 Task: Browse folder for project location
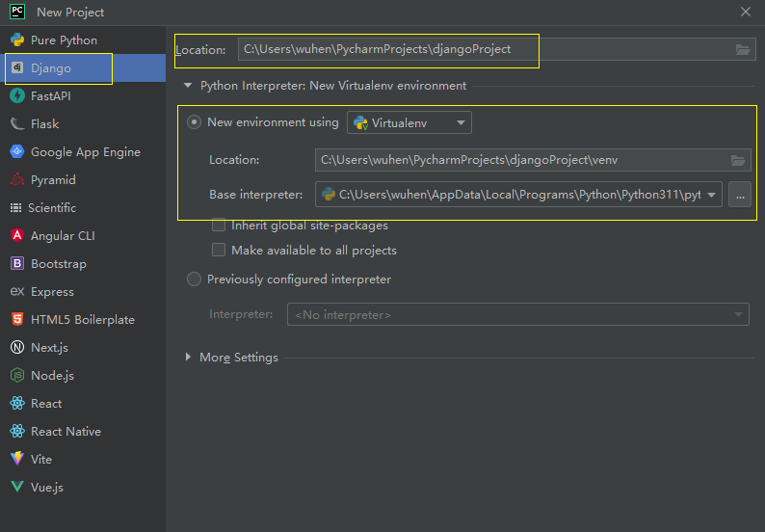click(742, 50)
